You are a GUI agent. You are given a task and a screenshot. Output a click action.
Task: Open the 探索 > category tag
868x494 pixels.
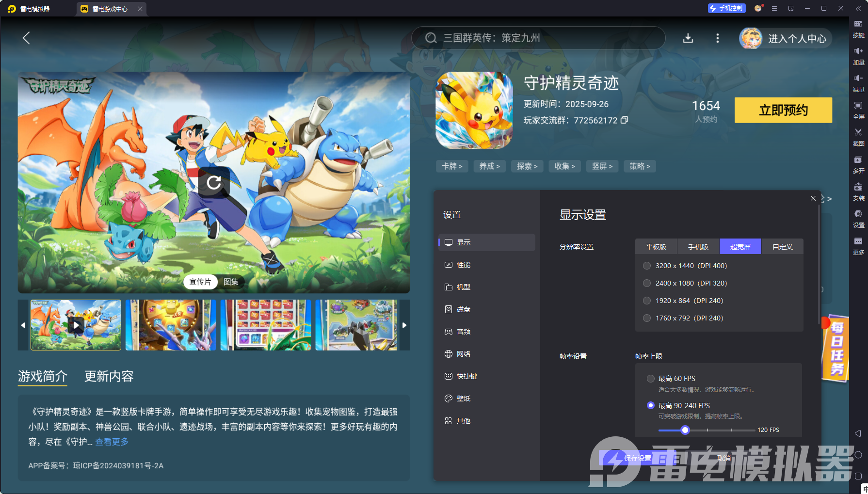click(527, 166)
